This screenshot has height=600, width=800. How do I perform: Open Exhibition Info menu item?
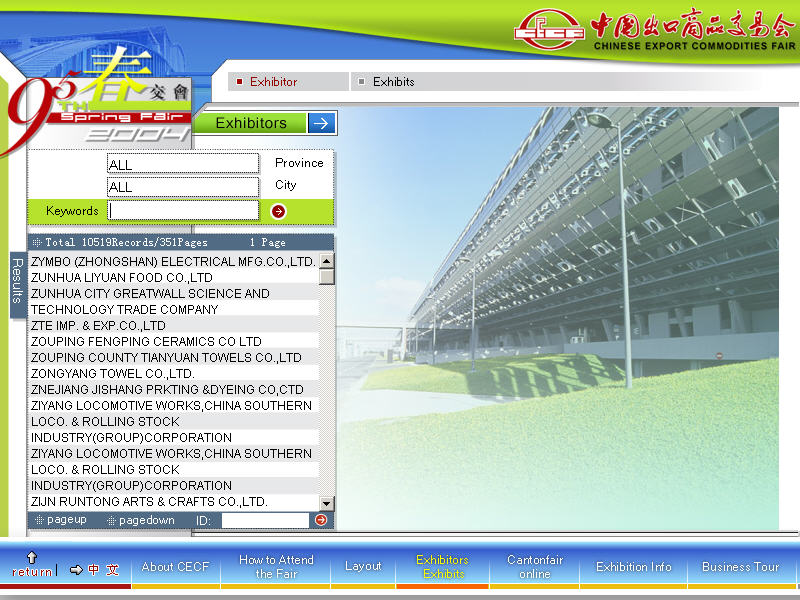(x=634, y=567)
